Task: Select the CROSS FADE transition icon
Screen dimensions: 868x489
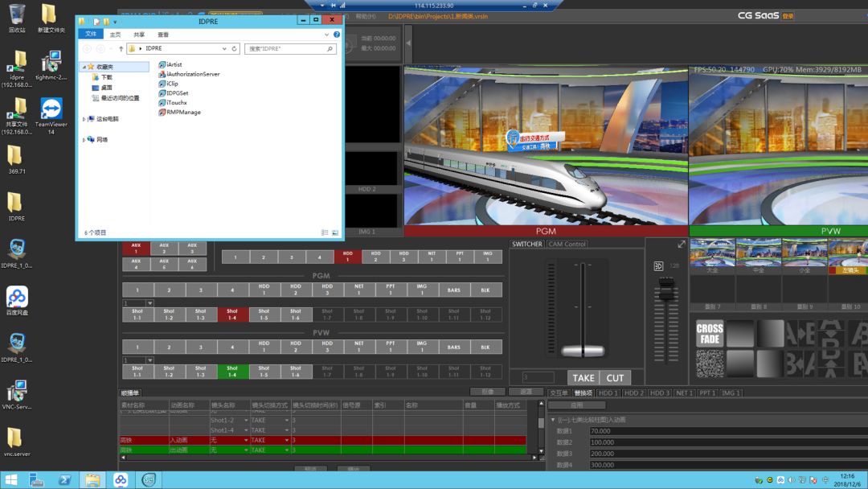Action: 710,334
